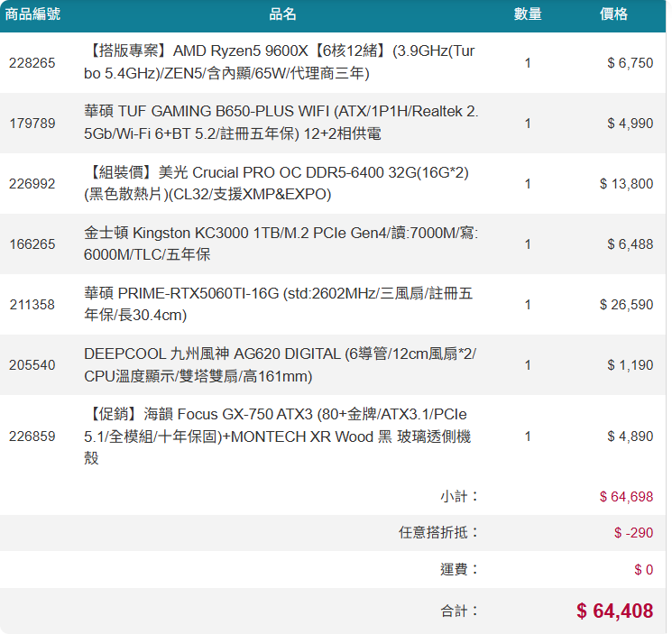Click the $ 4,990 price
The image size is (672, 634).
point(630,124)
